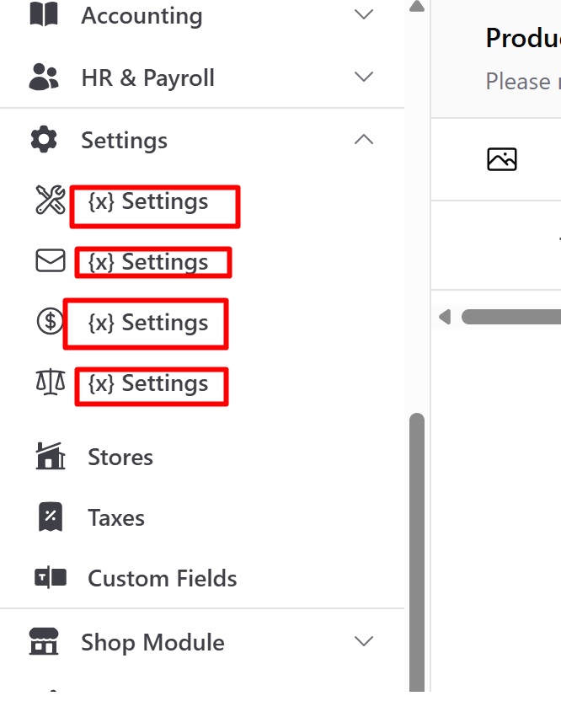Open the dollar coin settings icon

pos(50,321)
